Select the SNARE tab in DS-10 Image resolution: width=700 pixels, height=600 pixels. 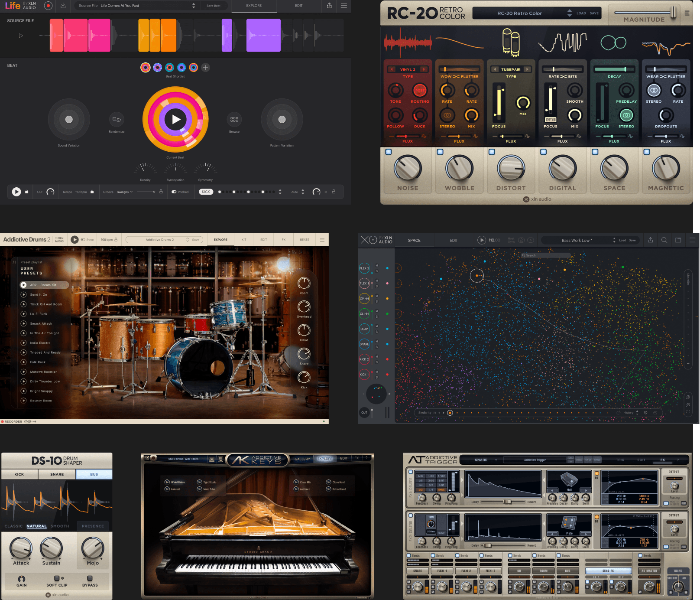(57, 474)
